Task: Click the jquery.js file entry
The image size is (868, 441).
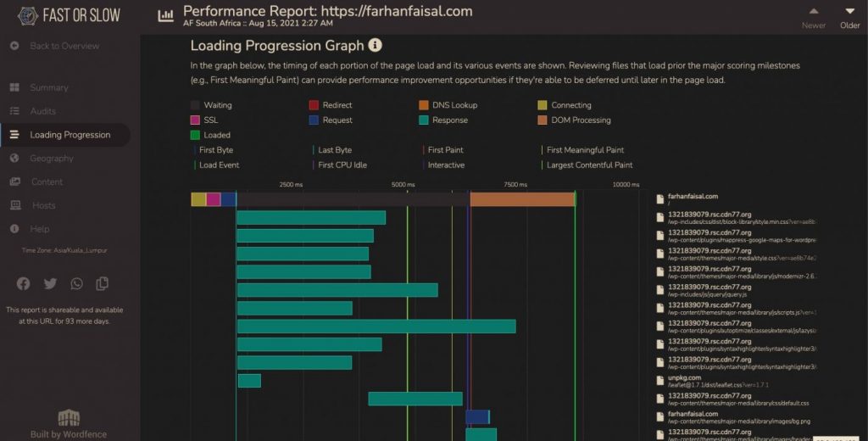Action: click(x=709, y=290)
